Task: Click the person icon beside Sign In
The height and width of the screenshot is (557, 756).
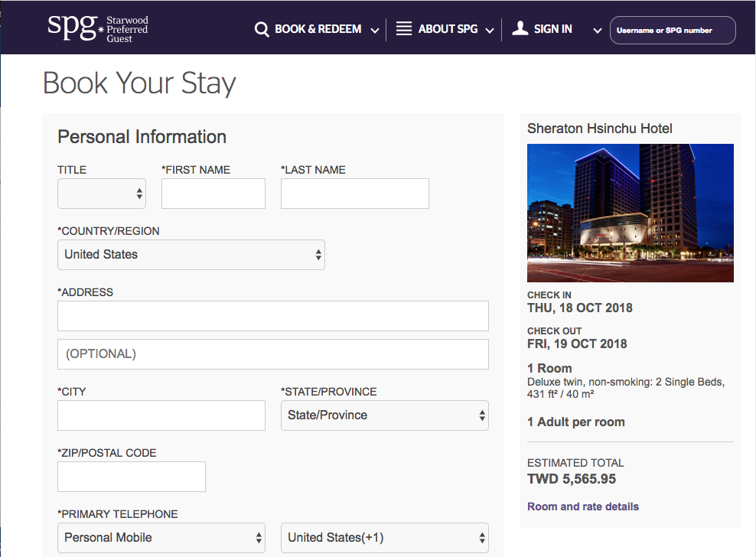Action: click(x=520, y=28)
